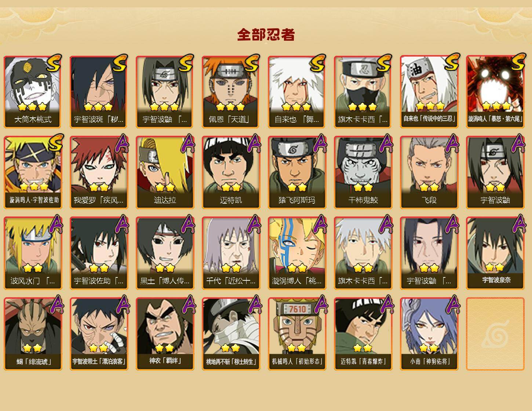Click the empty Konoha-symbol card slot

tap(495, 334)
